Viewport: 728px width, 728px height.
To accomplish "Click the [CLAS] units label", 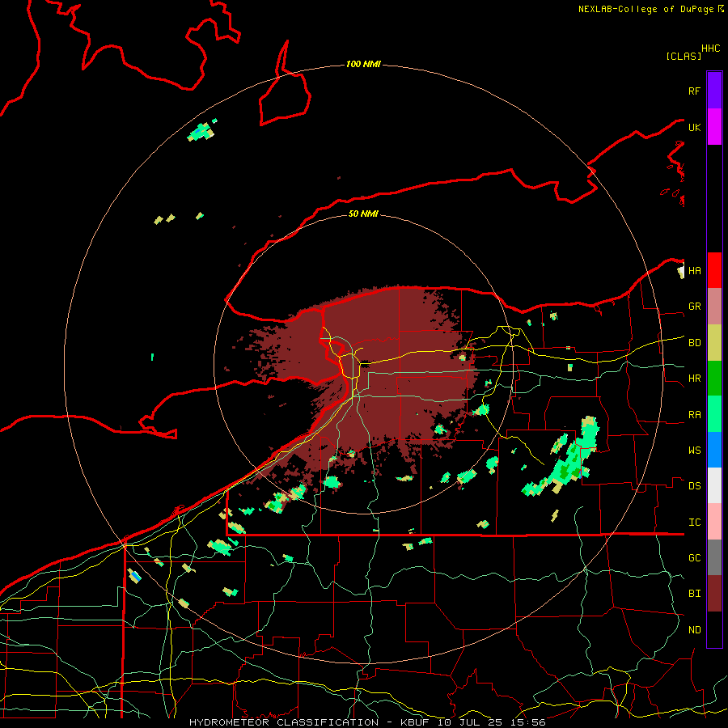I will [x=684, y=57].
